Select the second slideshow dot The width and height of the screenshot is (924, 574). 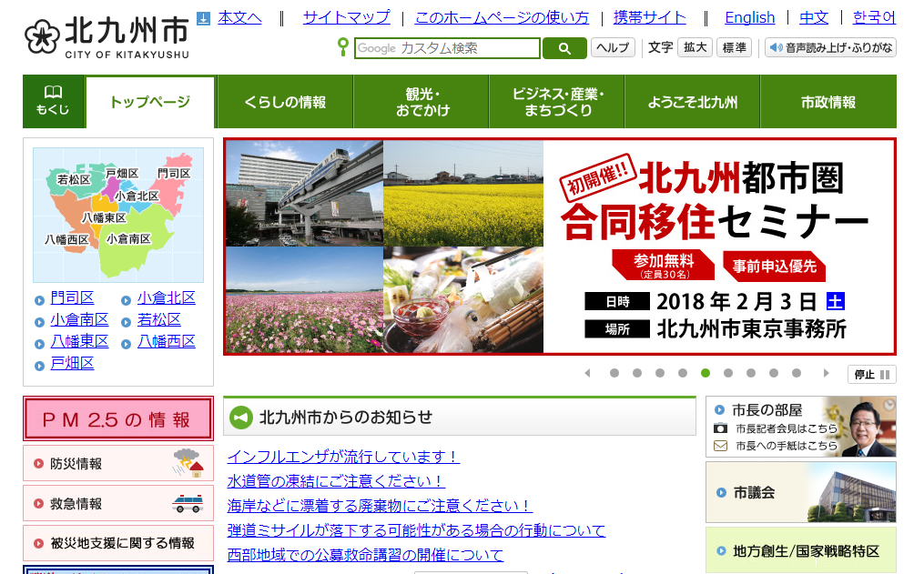637,373
